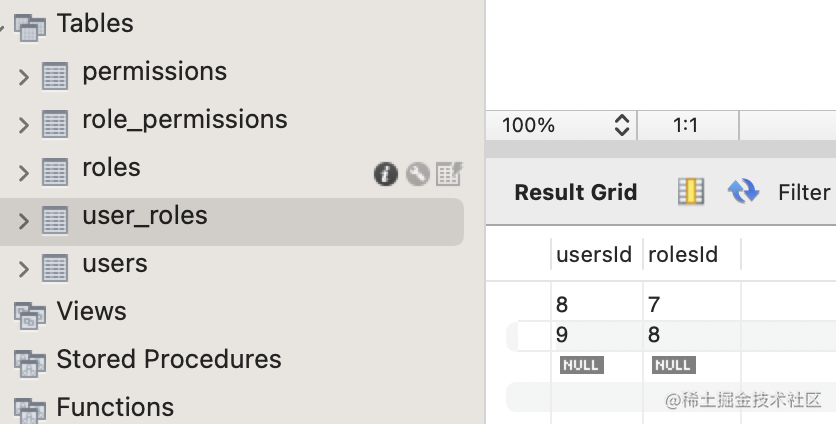Expand the role_permissions table node

tap(24, 124)
